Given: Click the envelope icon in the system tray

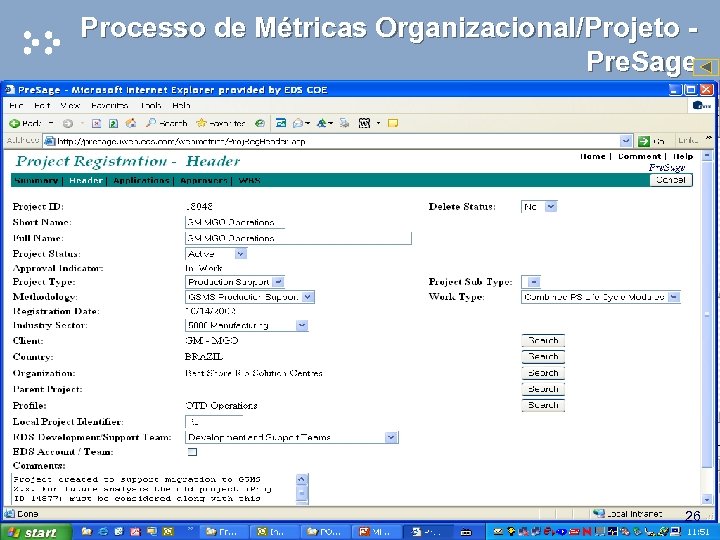Looking at the screenshot, I should pos(498,532).
